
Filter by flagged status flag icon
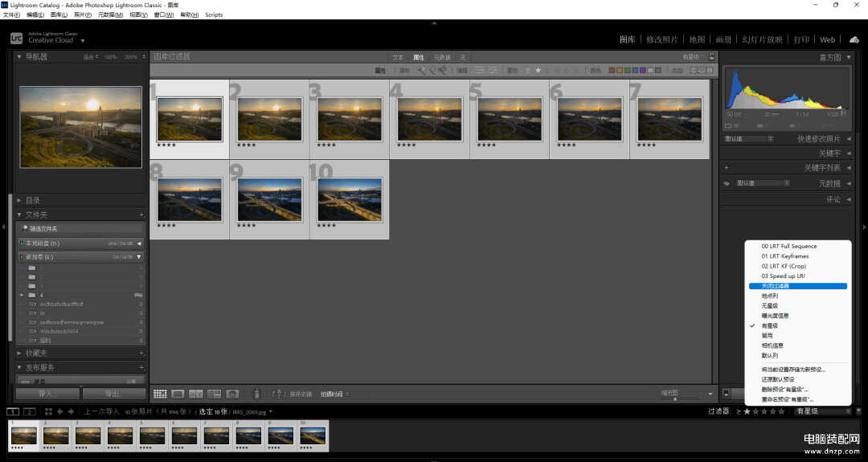(422, 70)
